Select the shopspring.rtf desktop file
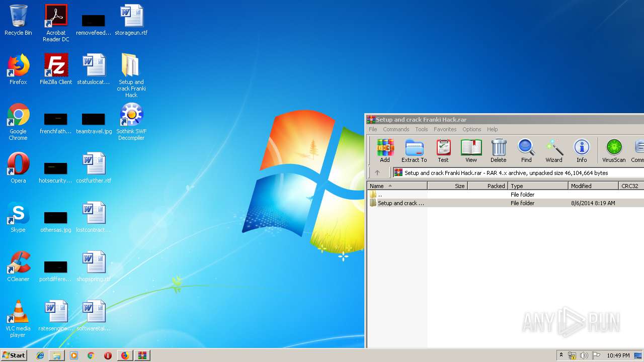This screenshot has height=362, width=644. (94, 266)
